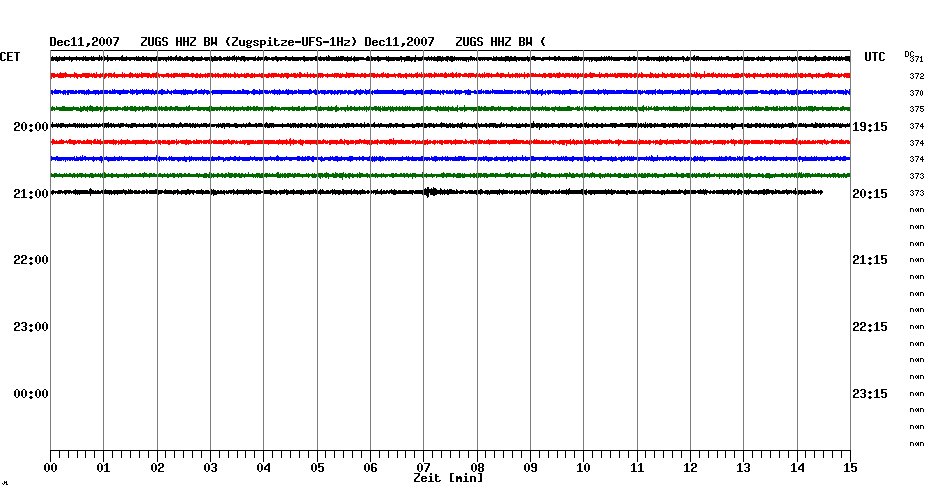Click minute tick label "02" on time axis
The image size is (930, 494).
coord(157,468)
